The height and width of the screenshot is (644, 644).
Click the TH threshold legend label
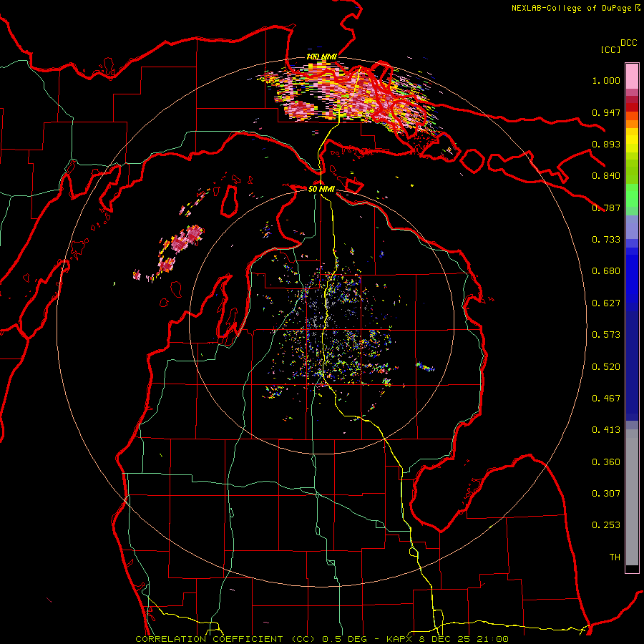point(615,557)
